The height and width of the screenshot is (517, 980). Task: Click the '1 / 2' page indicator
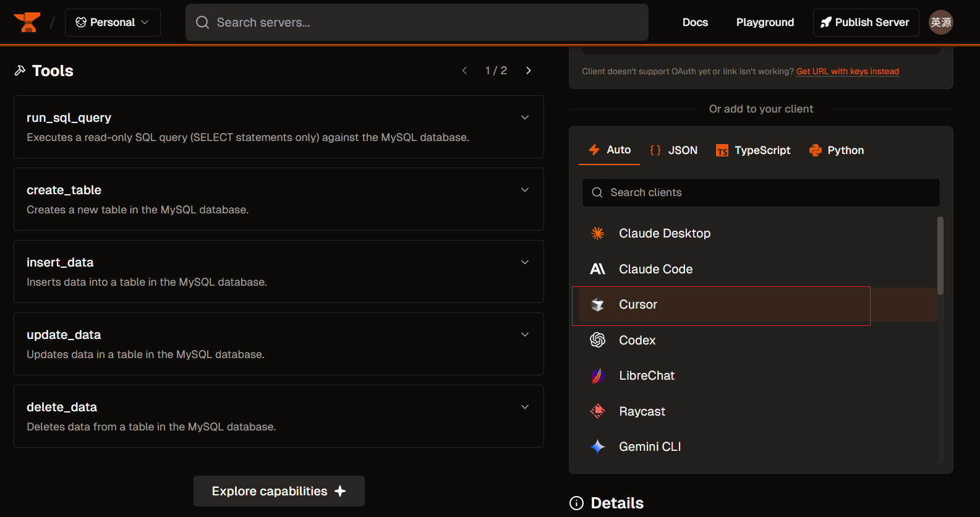pos(496,70)
